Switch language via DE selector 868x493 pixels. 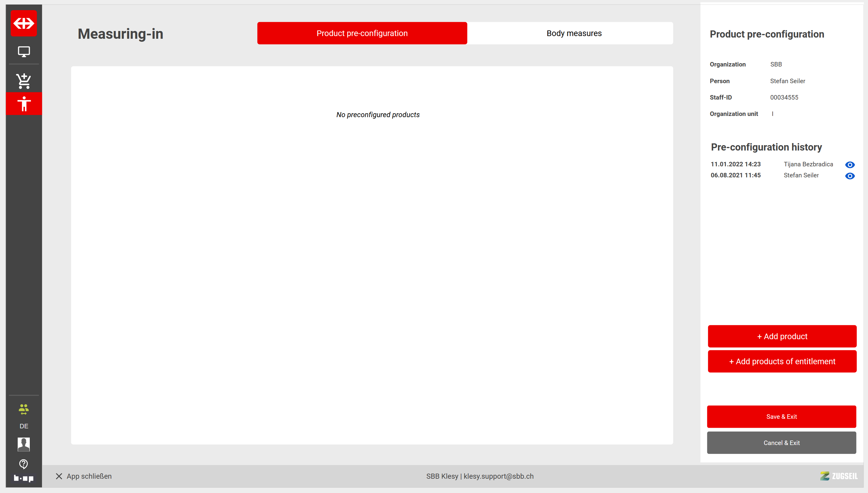pyautogui.click(x=24, y=426)
